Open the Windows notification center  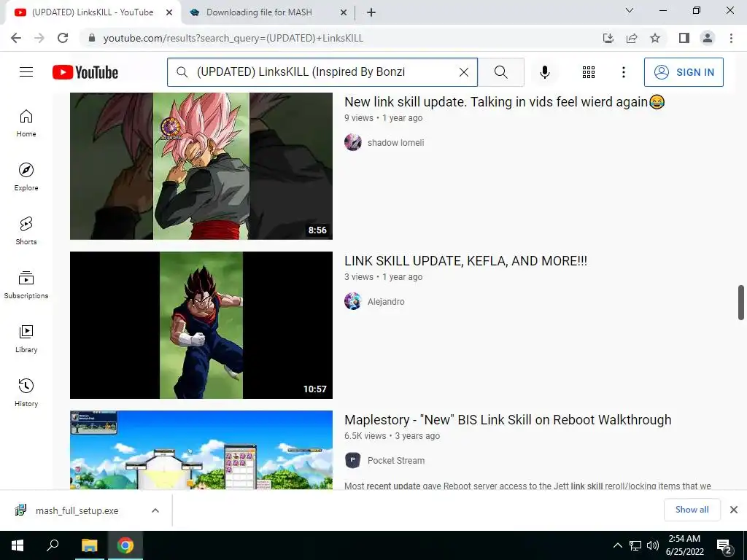[x=724, y=546]
